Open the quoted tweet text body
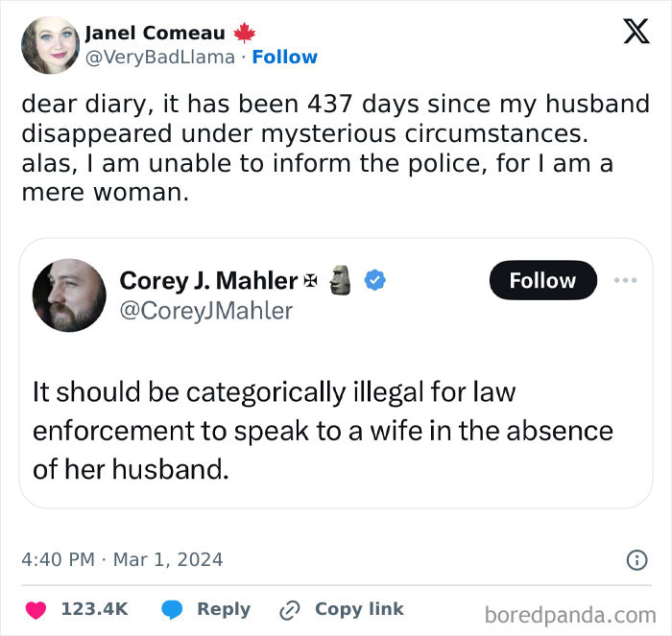 (x=323, y=432)
